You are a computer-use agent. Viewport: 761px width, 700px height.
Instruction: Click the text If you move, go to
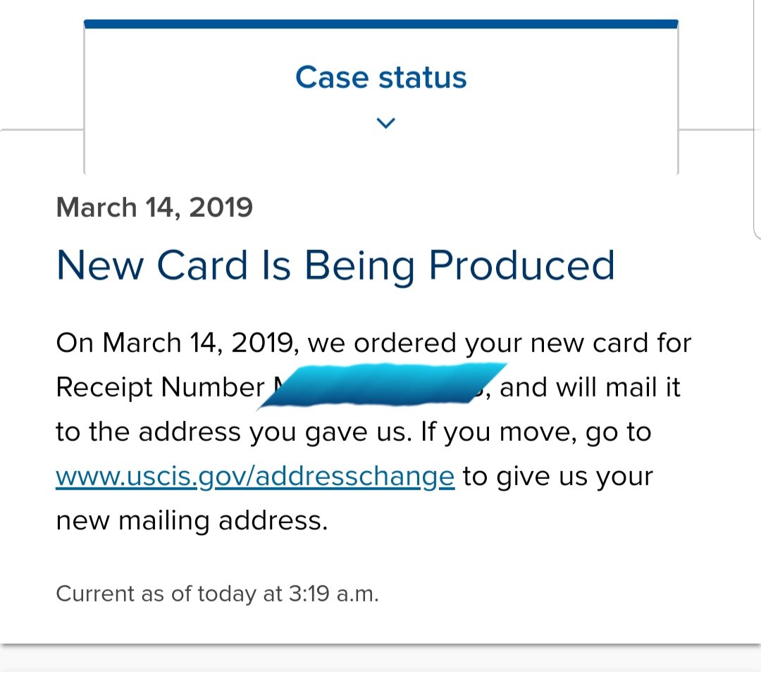536,432
